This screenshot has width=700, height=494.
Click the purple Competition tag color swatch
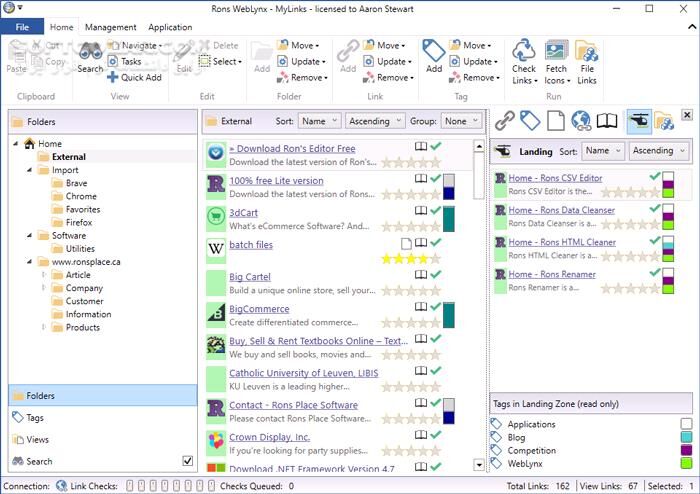coord(685,450)
